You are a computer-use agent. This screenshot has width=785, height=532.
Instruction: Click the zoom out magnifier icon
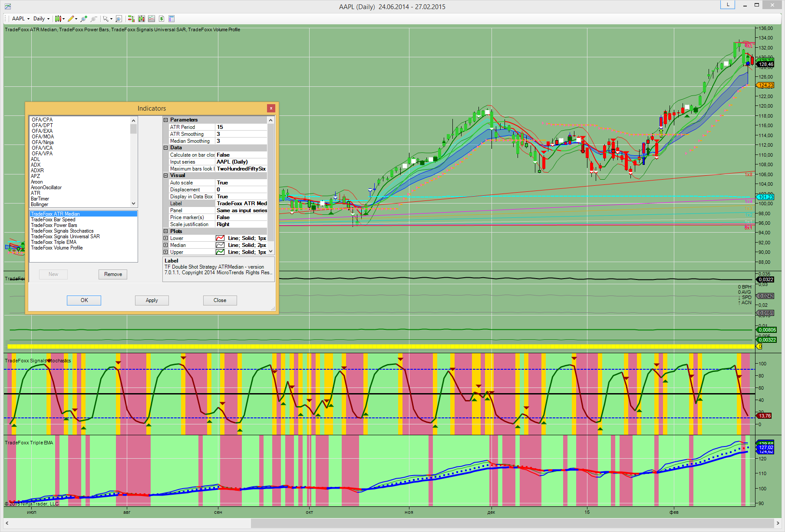(x=93, y=19)
